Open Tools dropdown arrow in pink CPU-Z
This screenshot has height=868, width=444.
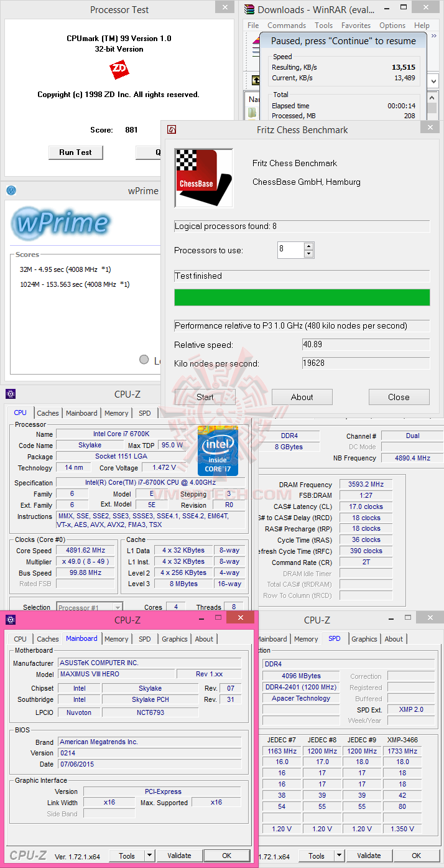tap(149, 856)
